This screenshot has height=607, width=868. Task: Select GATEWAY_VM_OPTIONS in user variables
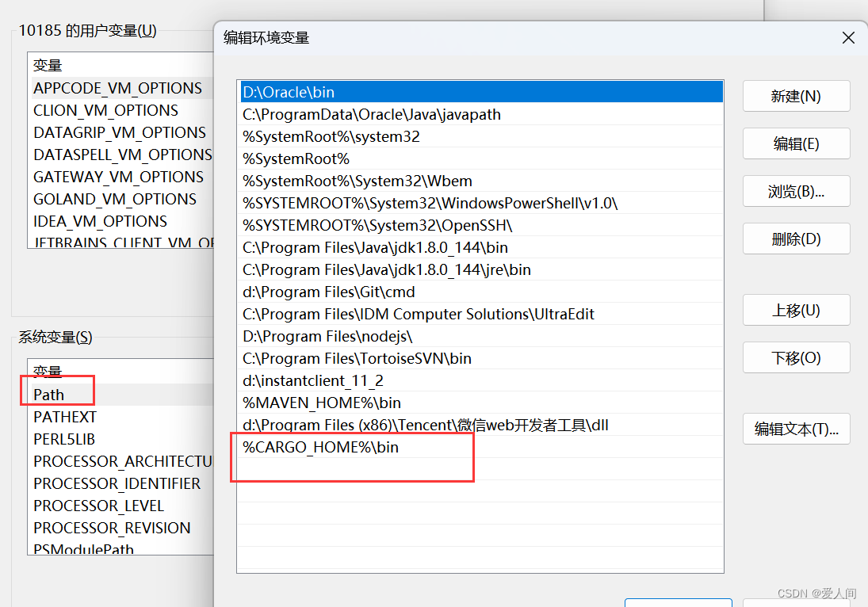tap(122, 177)
